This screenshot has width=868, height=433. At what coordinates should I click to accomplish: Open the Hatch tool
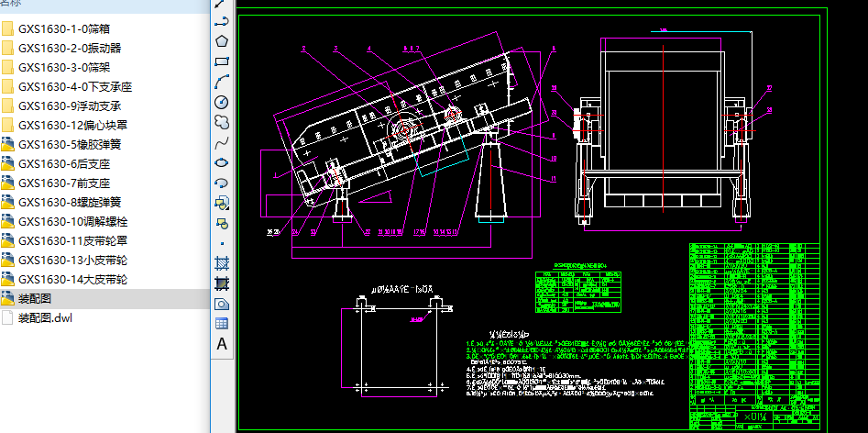(222, 263)
